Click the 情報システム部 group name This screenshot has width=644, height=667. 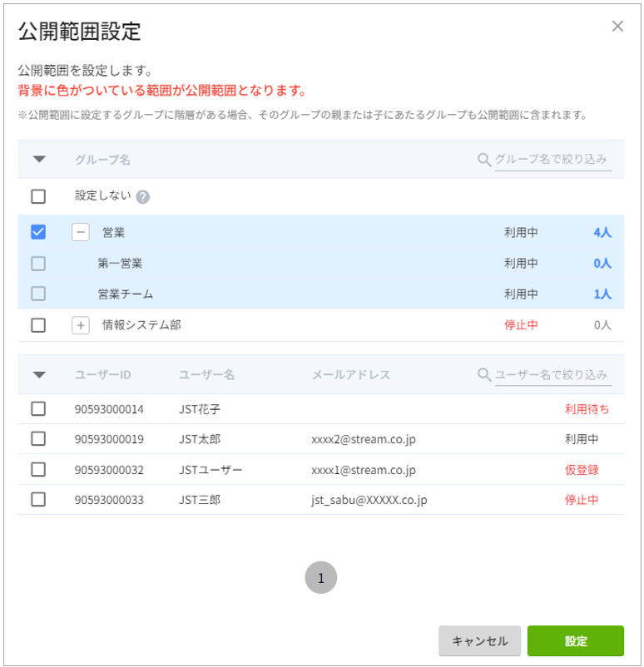pyautogui.click(x=141, y=325)
